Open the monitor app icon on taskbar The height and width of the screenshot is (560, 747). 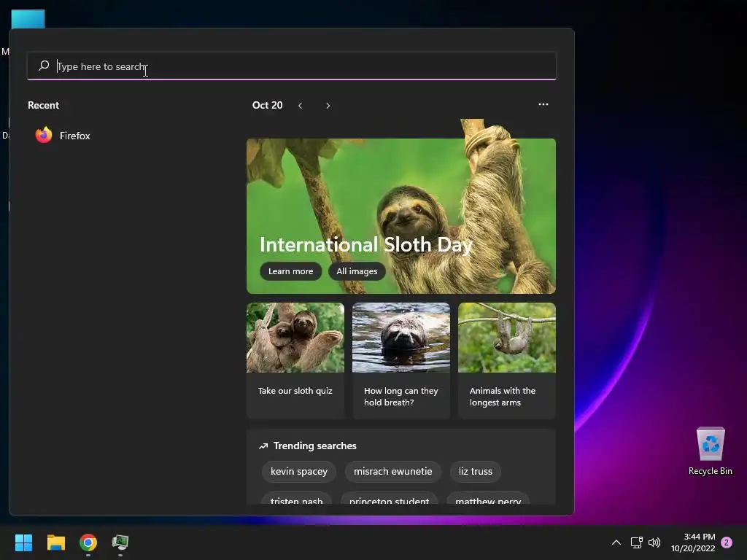(120, 542)
